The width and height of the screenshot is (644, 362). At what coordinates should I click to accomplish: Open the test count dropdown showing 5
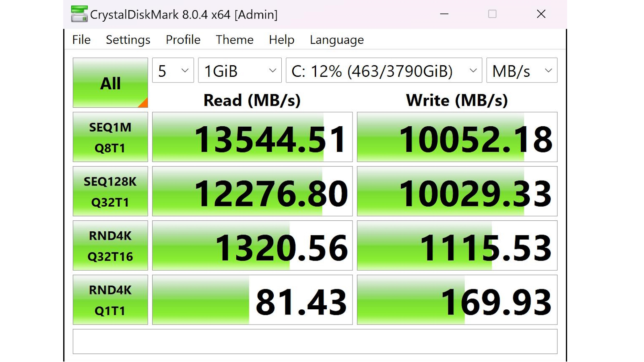(x=173, y=71)
